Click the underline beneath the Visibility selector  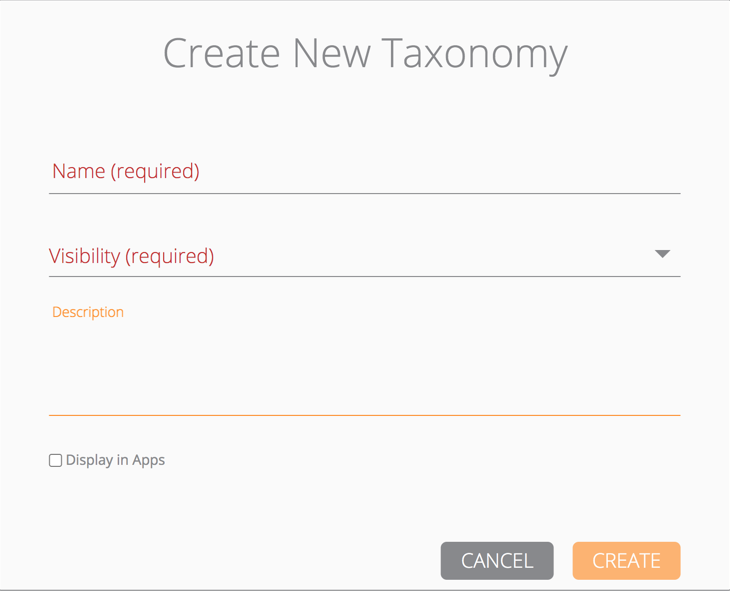tap(364, 276)
